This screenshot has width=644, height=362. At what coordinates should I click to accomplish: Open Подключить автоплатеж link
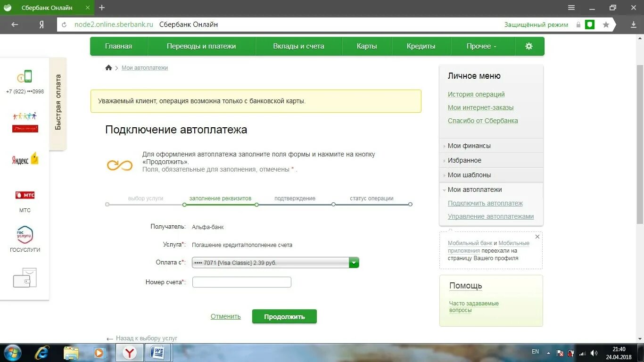tap(485, 203)
